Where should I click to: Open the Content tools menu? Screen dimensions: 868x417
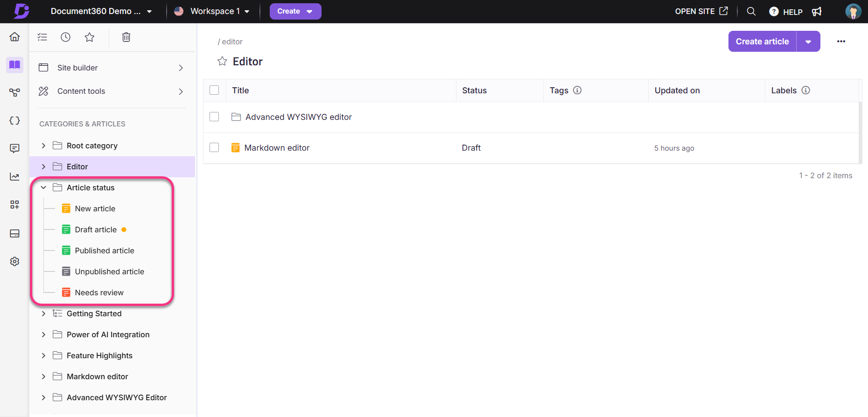tap(112, 91)
